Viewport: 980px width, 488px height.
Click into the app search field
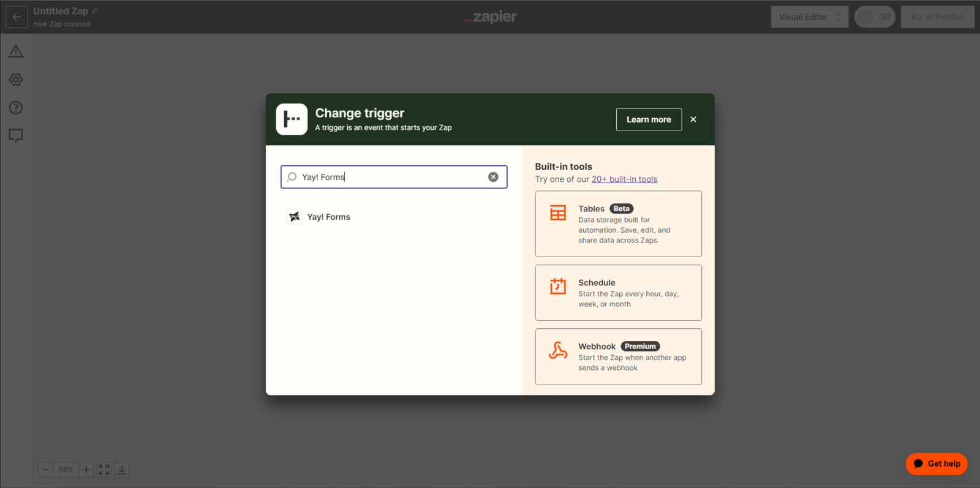392,177
